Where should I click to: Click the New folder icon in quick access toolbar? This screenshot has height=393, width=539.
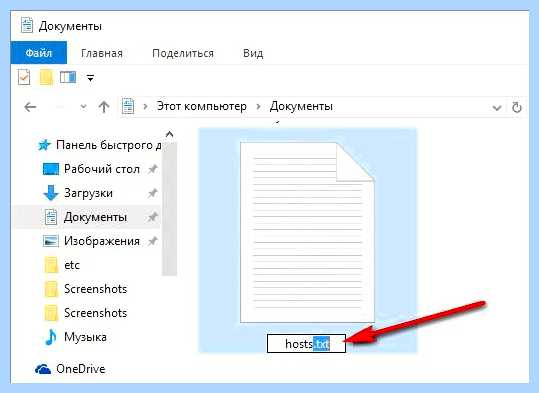tap(46, 77)
